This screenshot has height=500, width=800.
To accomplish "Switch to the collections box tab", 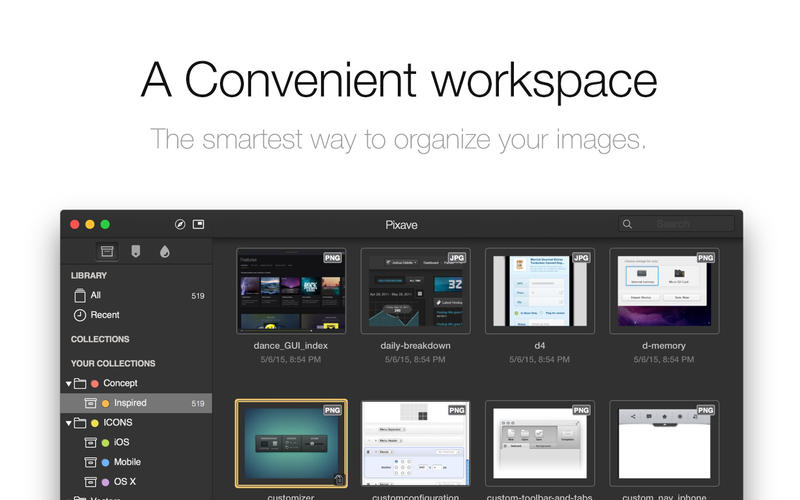I will tap(107, 251).
